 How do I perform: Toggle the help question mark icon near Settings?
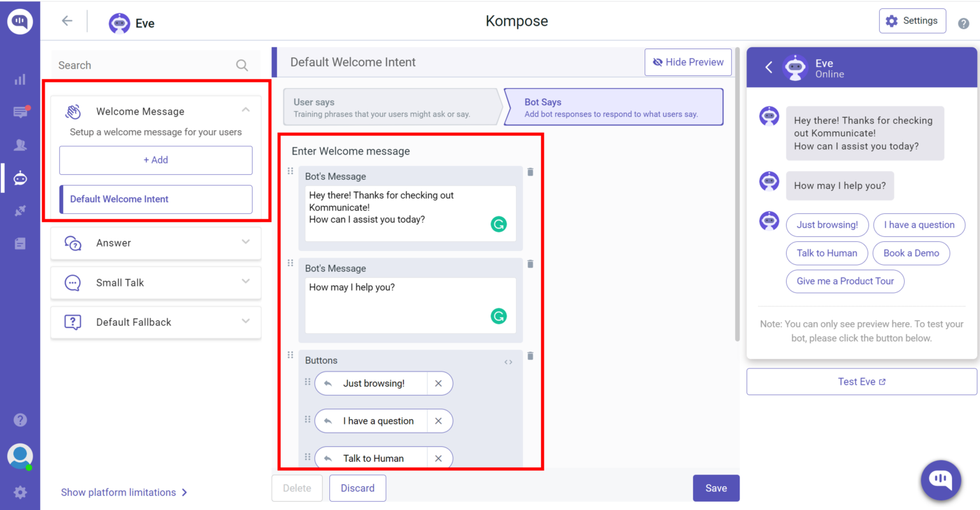coord(963,23)
